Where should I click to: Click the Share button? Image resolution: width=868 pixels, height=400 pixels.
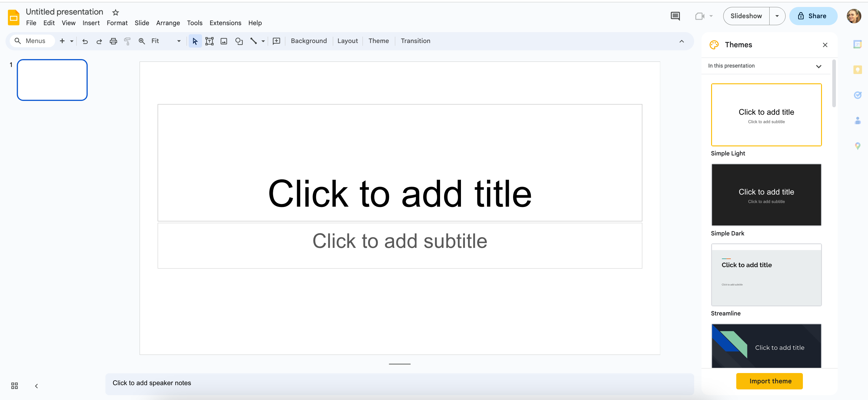click(812, 15)
